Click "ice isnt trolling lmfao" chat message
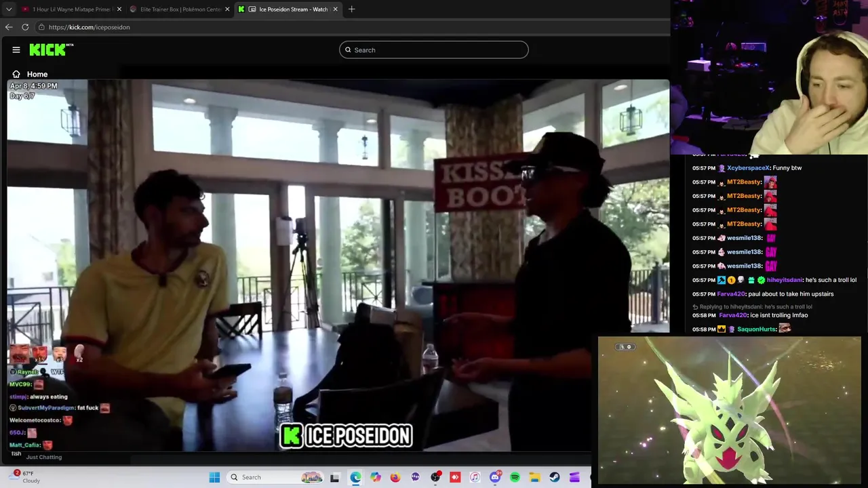 tap(778, 315)
